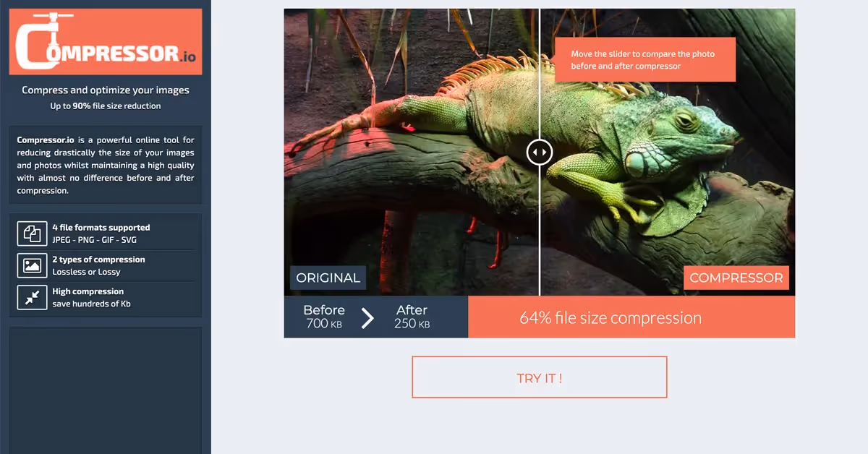Click "Up to 90% file size reduction" text

pos(106,106)
